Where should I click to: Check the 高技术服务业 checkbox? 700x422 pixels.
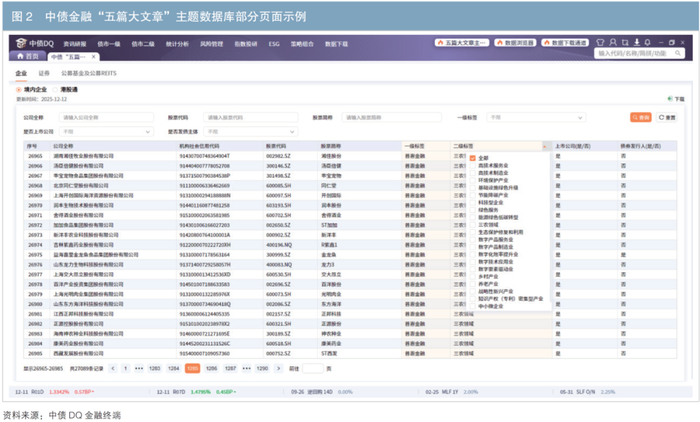click(471, 165)
